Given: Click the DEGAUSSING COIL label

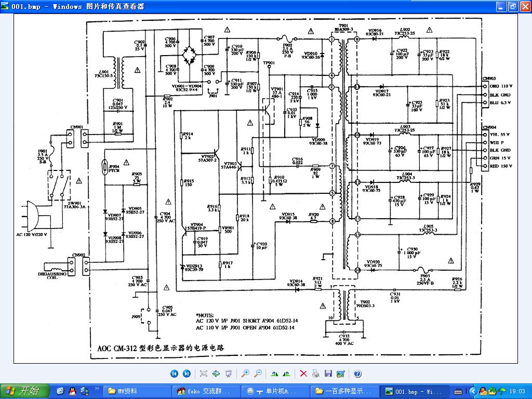Looking at the screenshot, I should [52, 275].
